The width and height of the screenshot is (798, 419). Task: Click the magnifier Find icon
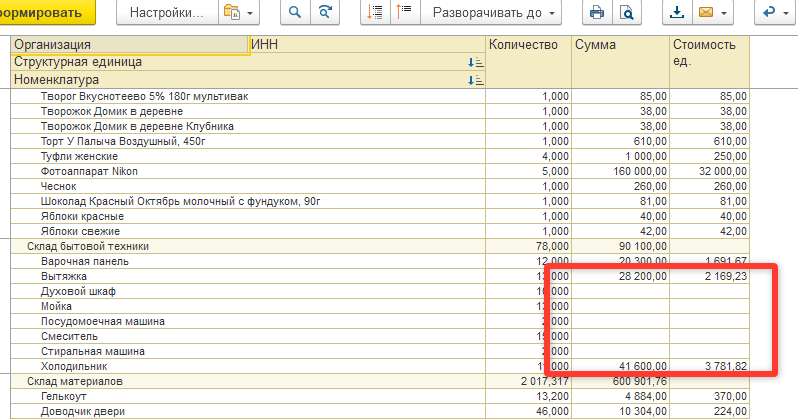295,12
